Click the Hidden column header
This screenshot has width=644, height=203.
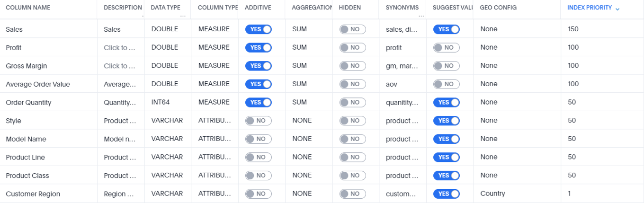pos(349,8)
